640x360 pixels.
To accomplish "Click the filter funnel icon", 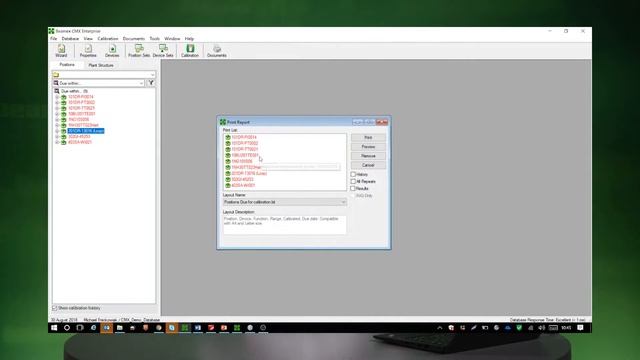I will pyautogui.click(x=151, y=83).
